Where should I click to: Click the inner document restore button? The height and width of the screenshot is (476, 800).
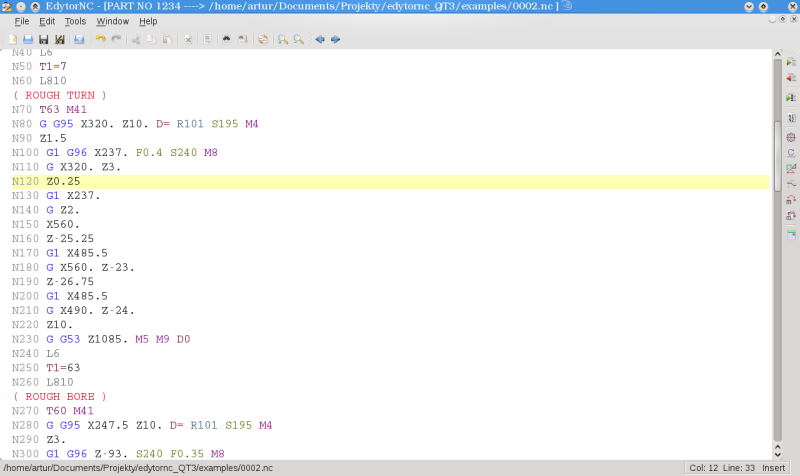click(783, 19)
